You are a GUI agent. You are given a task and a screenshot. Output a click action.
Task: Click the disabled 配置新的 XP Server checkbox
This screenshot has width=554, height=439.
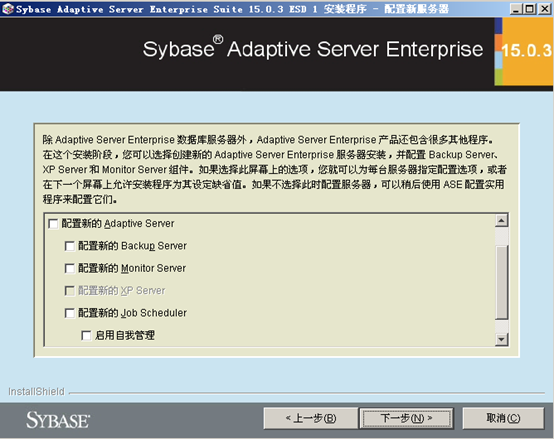(70, 291)
